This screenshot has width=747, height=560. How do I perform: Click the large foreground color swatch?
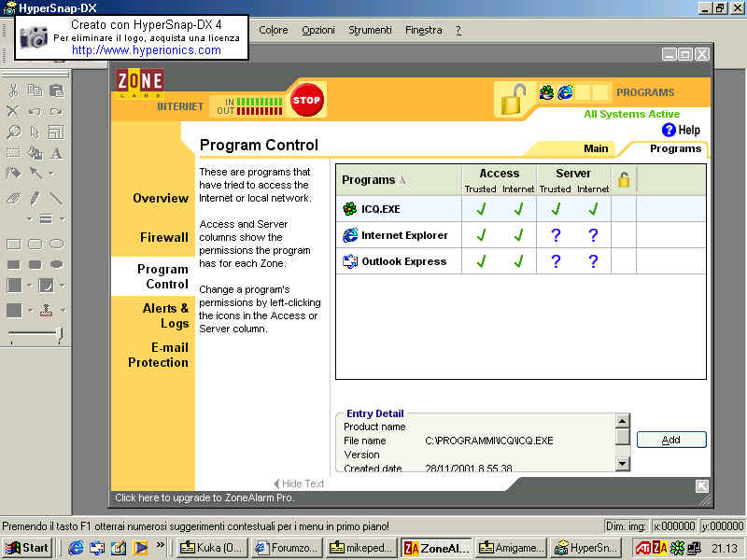coord(14,286)
